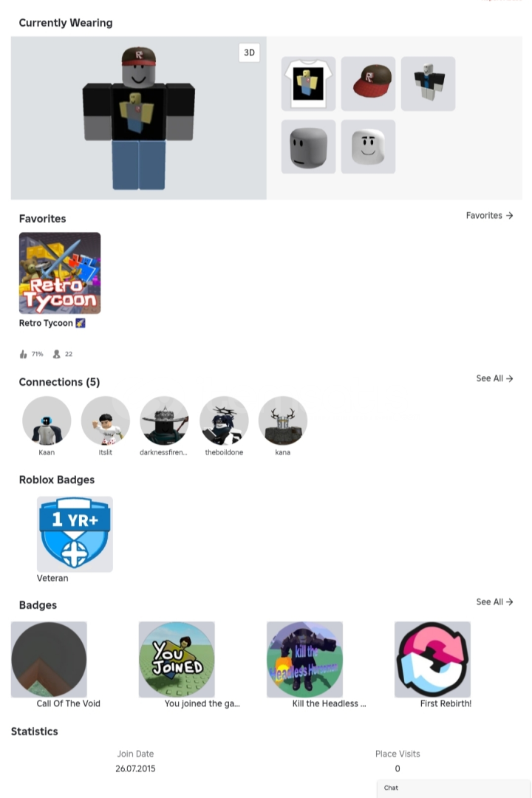532x798 pixels.
Task: Open the red and brown R baseball cap item
Action: [368, 83]
